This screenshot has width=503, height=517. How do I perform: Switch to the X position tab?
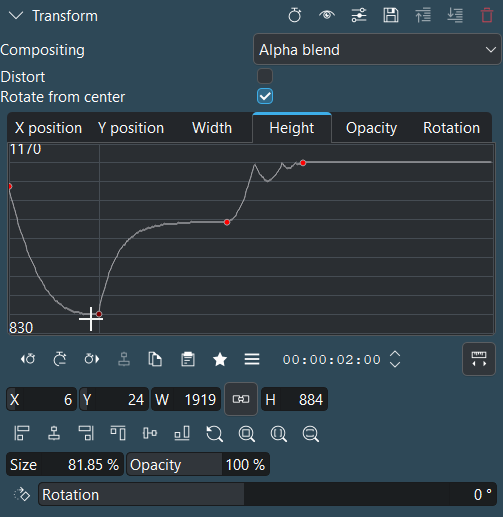point(48,128)
